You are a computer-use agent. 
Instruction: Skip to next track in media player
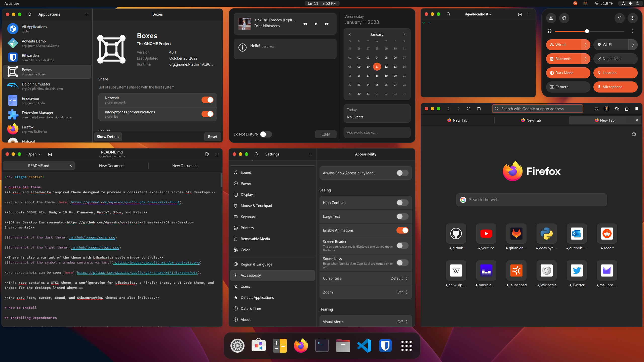[327, 24]
